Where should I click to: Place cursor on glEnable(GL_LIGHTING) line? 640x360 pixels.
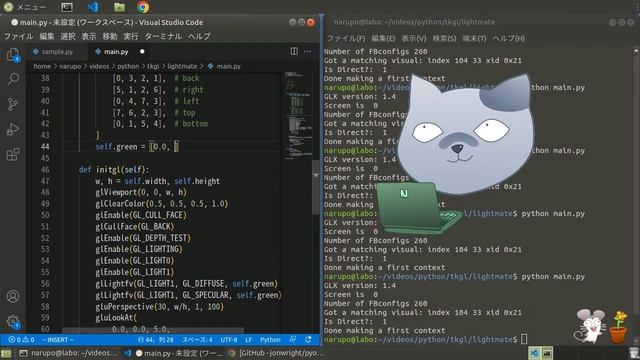click(x=139, y=249)
